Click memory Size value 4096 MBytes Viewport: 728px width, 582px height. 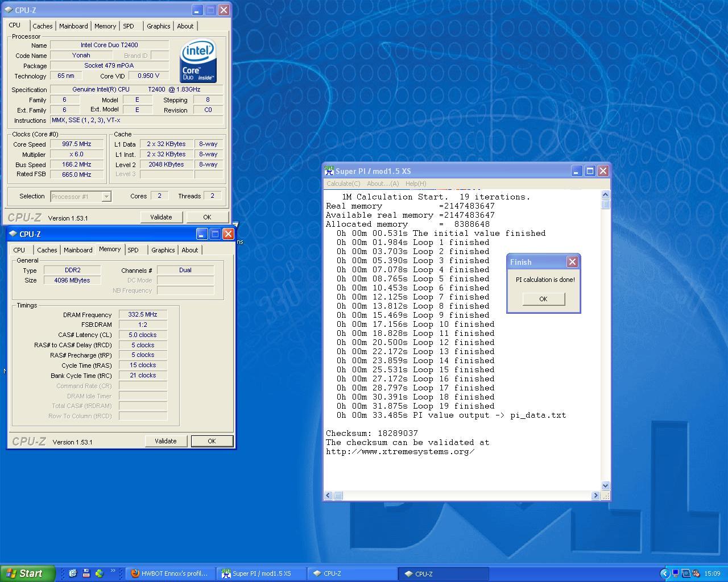pyautogui.click(x=72, y=281)
